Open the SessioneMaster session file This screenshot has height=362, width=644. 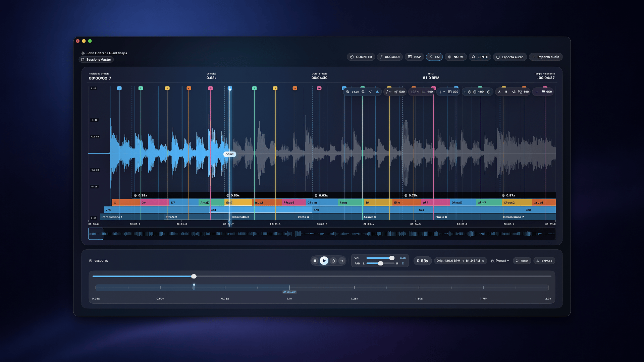(x=96, y=60)
